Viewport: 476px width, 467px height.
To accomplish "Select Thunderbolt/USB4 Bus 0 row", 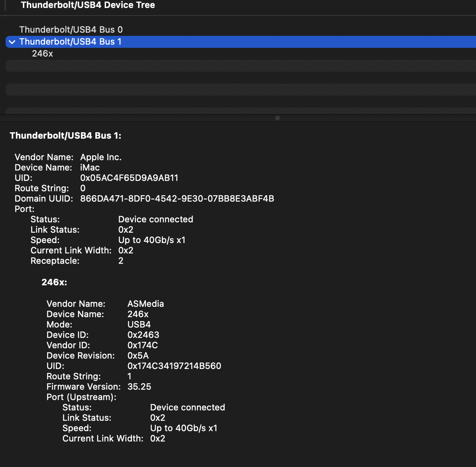I will tap(241, 30).
